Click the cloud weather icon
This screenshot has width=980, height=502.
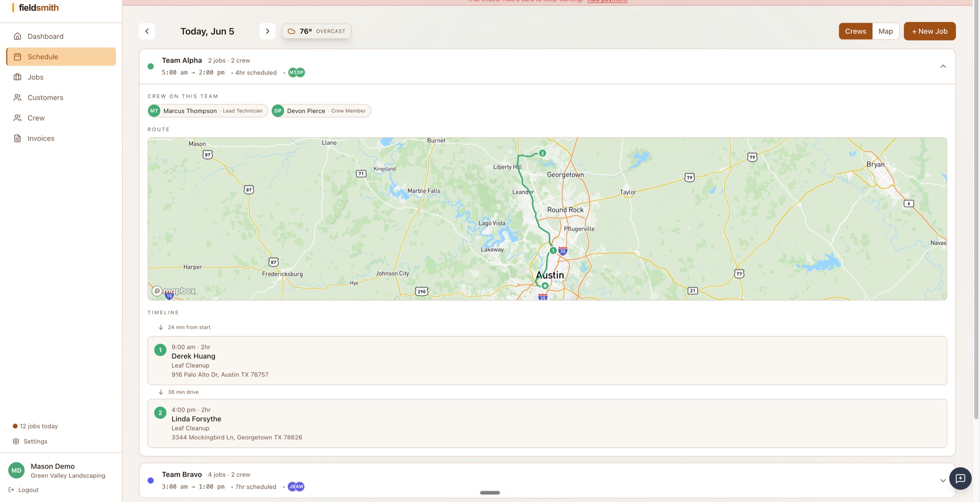[x=291, y=31]
